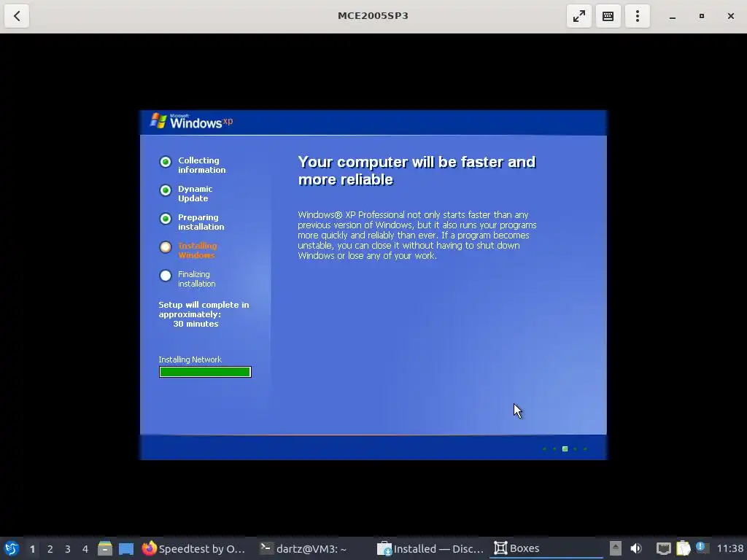
Task: Select the Dynamic Update step bullet
Action: [166, 190]
